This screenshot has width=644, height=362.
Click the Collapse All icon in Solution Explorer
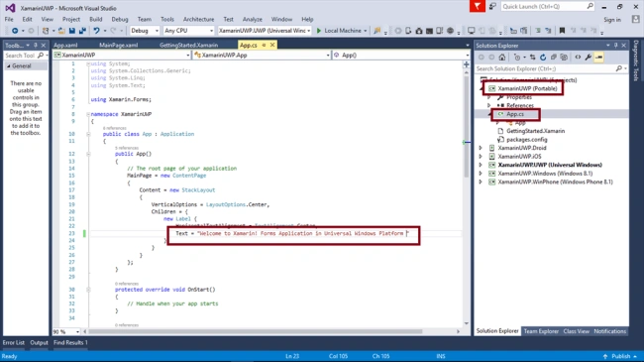[x=553, y=58]
